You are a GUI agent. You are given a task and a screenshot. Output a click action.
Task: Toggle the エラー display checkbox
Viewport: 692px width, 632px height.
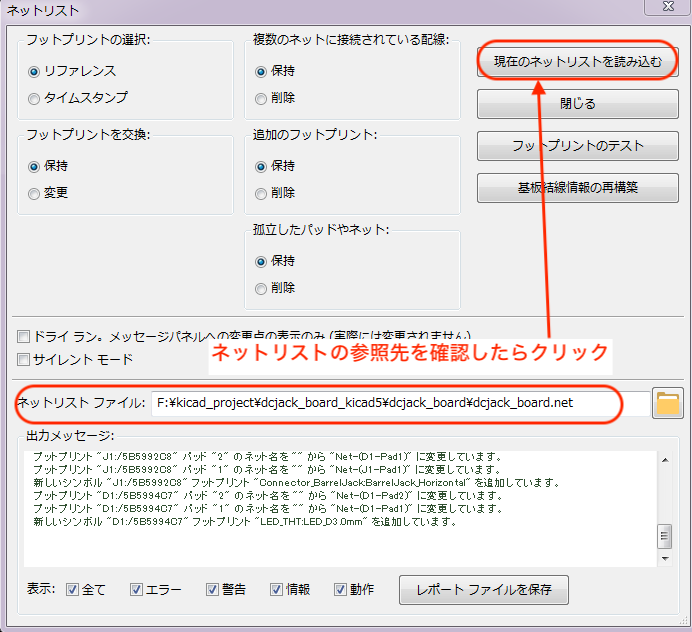point(136,590)
